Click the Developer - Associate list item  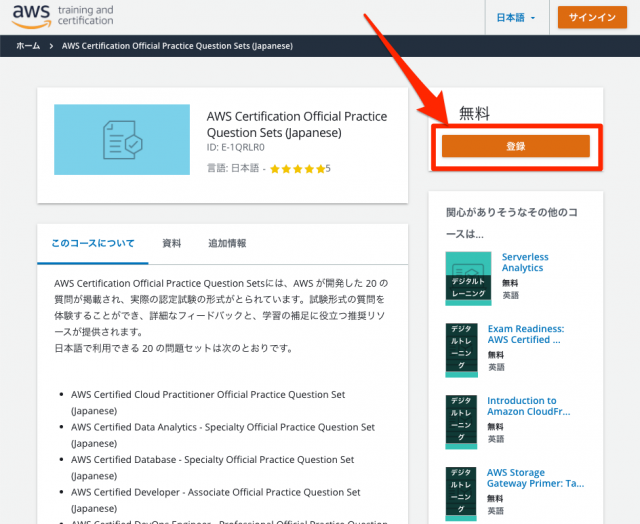pos(216,500)
